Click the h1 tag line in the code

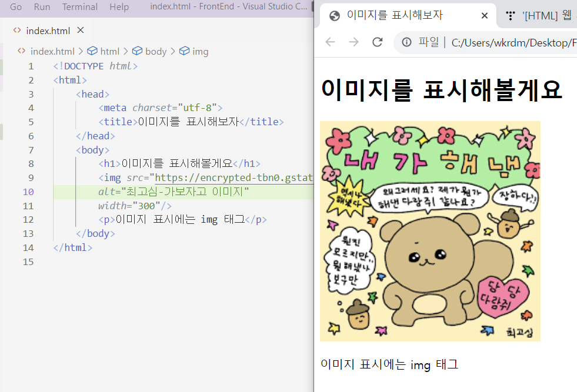coord(179,163)
